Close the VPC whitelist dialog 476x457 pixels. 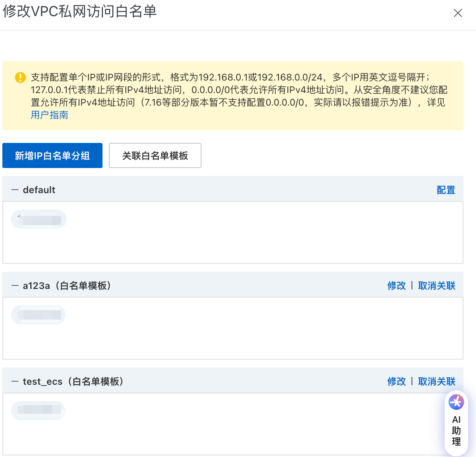[x=458, y=13]
